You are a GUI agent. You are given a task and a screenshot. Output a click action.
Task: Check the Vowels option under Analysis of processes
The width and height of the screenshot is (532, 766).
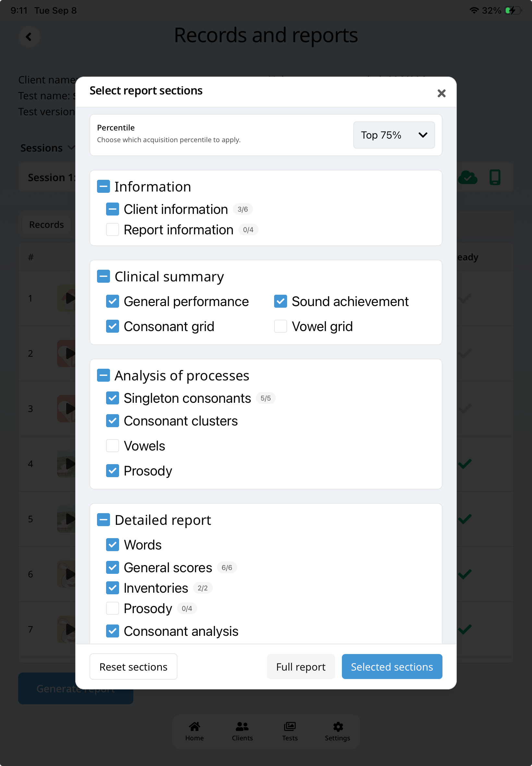112,446
